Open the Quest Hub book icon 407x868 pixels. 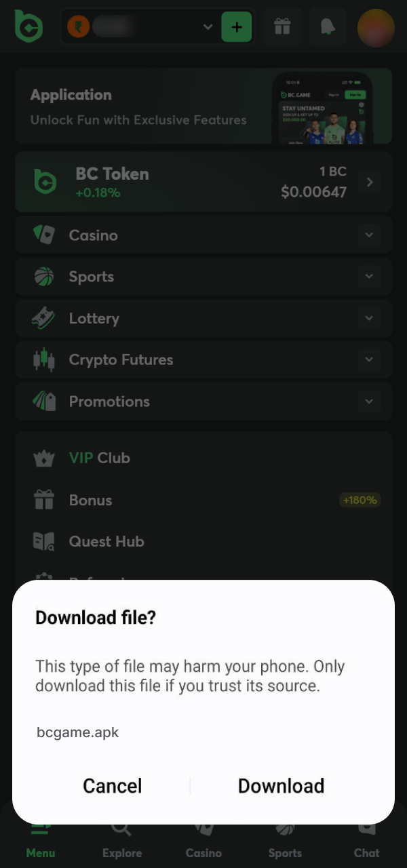pos(44,541)
